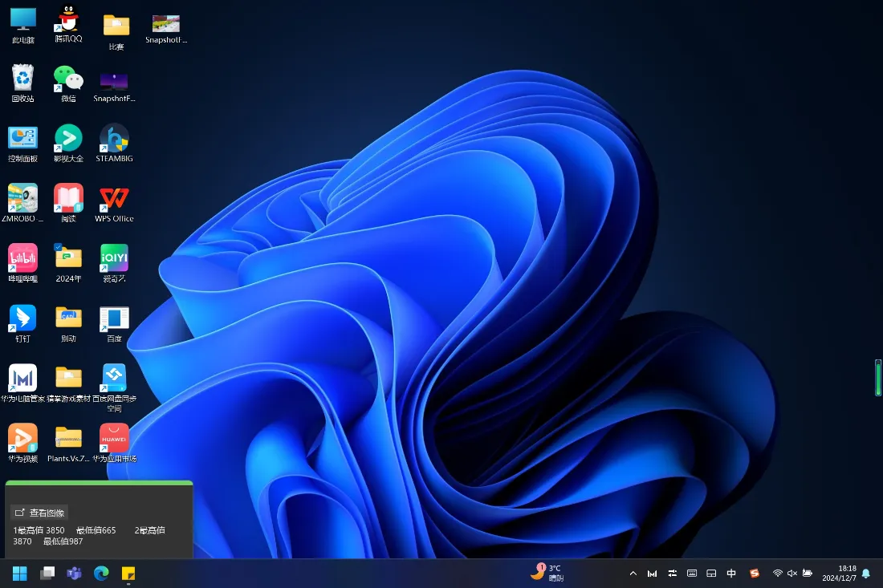Select the 百度网盘同步空间 shortcut
Image resolution: width=883 pixels, height=588 pixels.
tap(114, 388)
